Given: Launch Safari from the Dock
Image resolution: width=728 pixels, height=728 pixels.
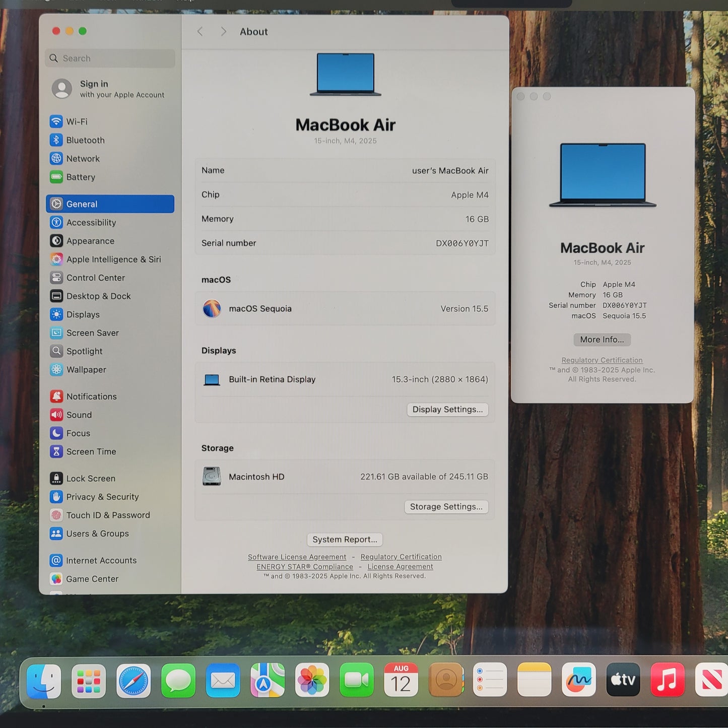Looking at the screenshot, I should point(134,681).
